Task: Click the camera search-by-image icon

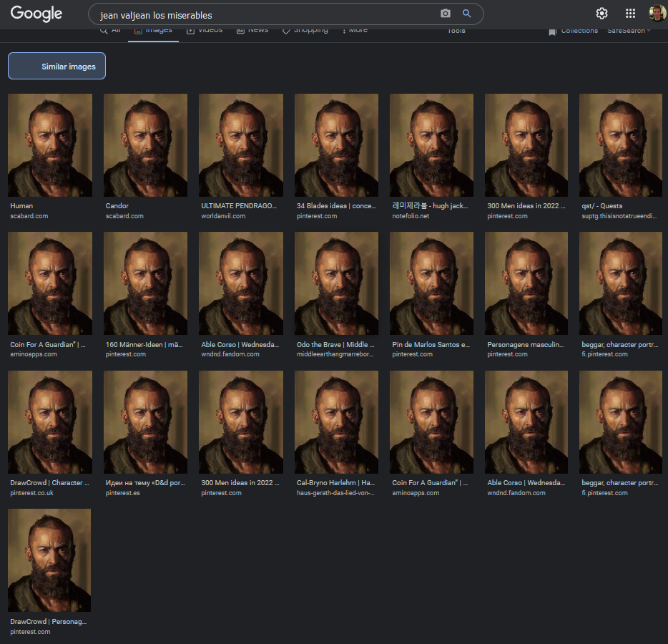Action: click(446, 14)
